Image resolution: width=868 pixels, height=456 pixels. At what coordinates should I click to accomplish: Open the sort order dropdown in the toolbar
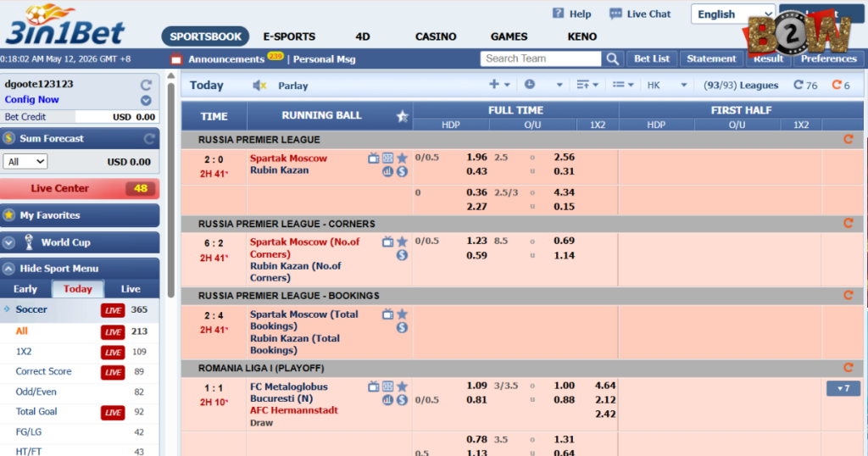coord(587,85)
